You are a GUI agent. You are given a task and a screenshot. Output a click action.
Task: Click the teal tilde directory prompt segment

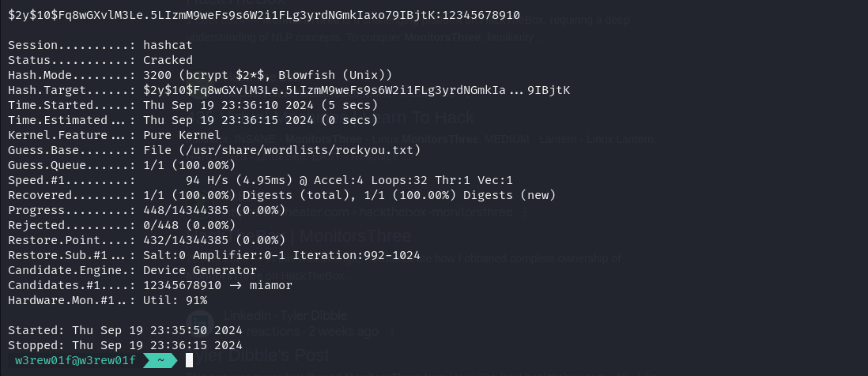coord(160,360)
